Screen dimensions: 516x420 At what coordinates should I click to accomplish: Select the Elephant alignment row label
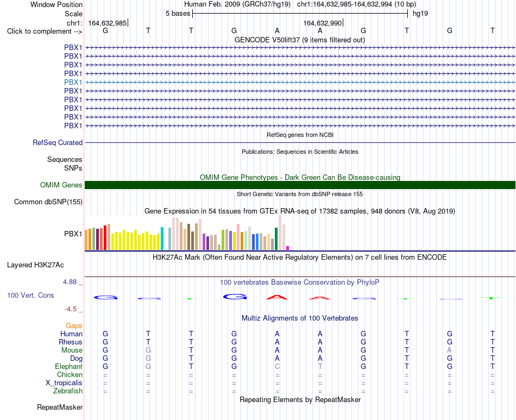pyautogui.click(x=69, y=366)
